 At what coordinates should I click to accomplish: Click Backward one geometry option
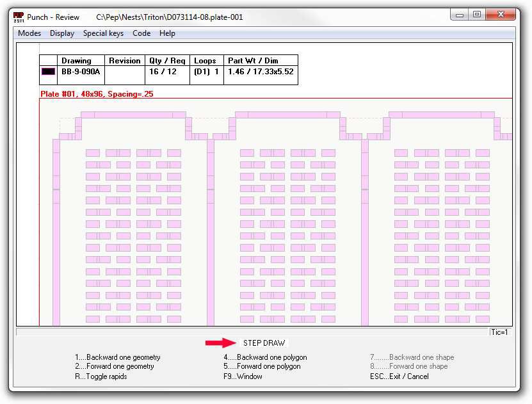pos(117,357)
